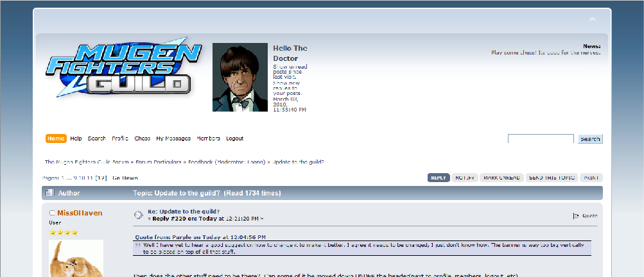Open the message icon beside the reply title
Viewport: 644px width, 277px height.
pos(139,215)
